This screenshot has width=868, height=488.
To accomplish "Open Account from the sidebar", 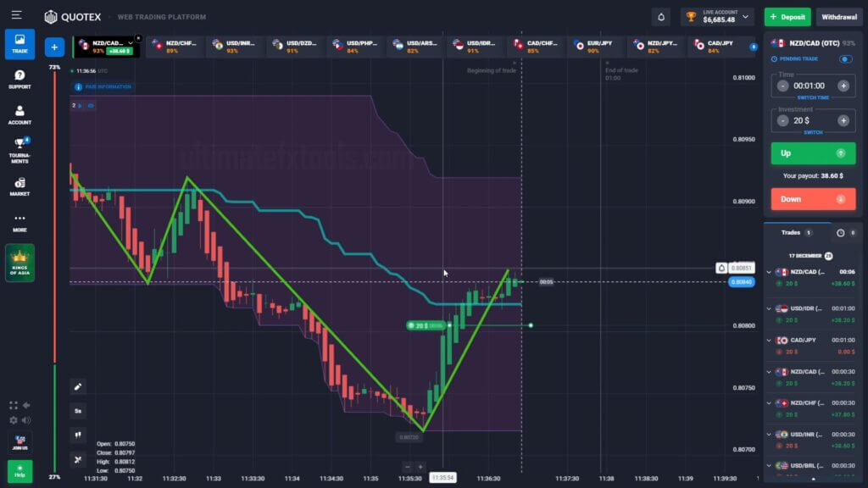I will tap(20, 115).
